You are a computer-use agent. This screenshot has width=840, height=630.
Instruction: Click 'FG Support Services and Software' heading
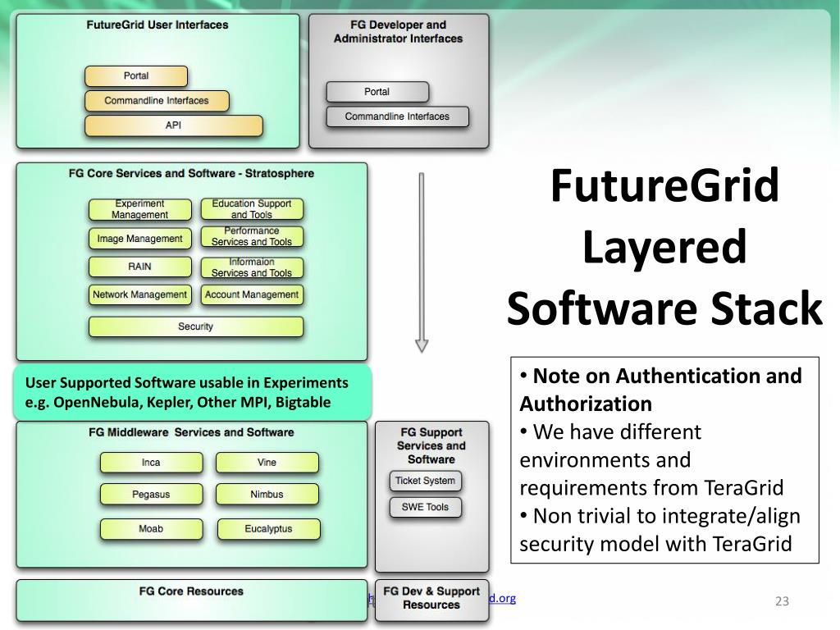point(431,445)
